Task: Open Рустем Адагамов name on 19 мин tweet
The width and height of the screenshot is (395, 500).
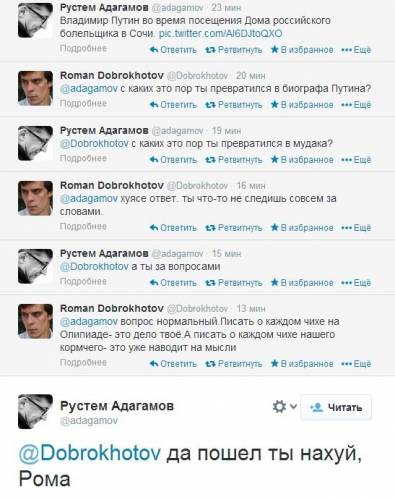Action: pyautogui.click(x=104, y=131)
